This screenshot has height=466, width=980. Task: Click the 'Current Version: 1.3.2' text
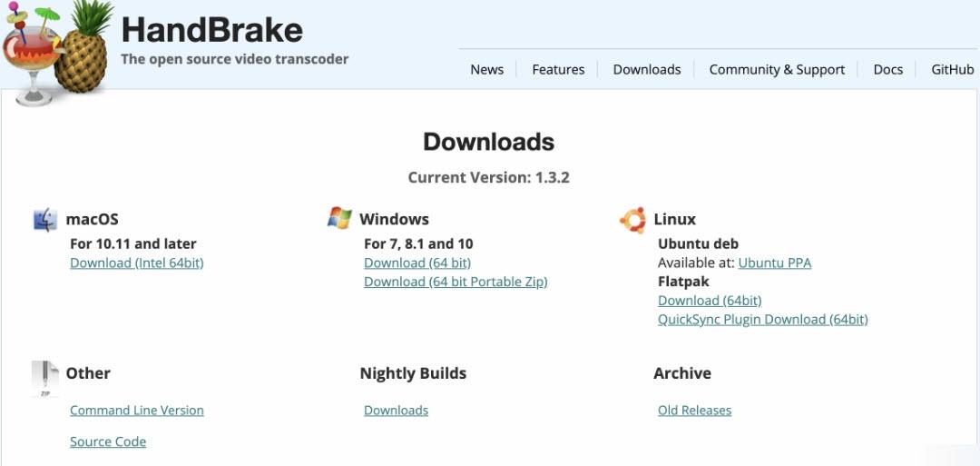pyautogui.click(x=489, y=178)
